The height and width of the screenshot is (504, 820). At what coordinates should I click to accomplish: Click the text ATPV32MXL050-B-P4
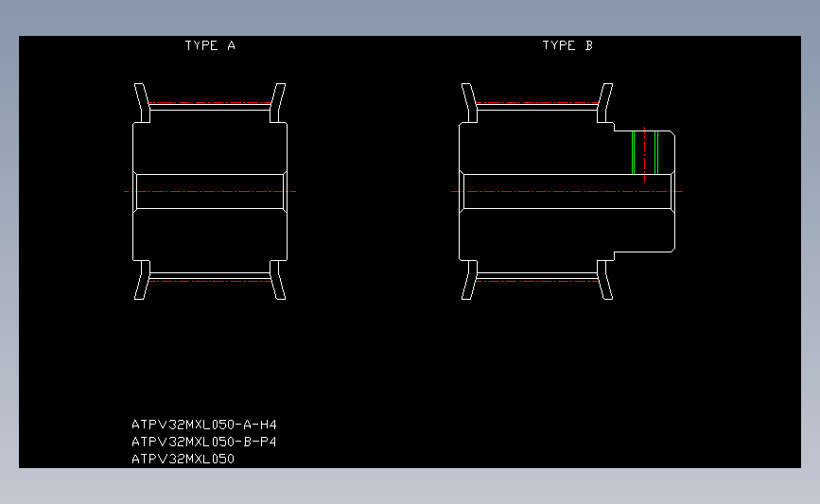(204, 442)
